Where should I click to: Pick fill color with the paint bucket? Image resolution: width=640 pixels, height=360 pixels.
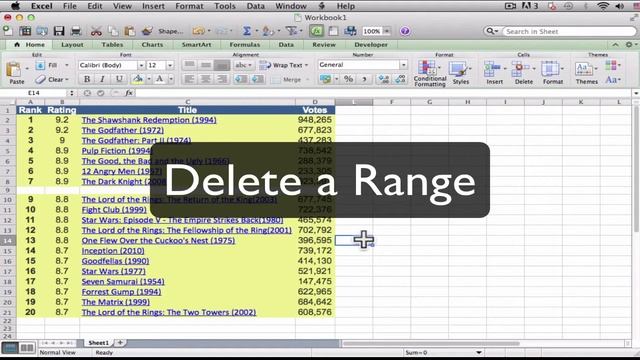138,79
